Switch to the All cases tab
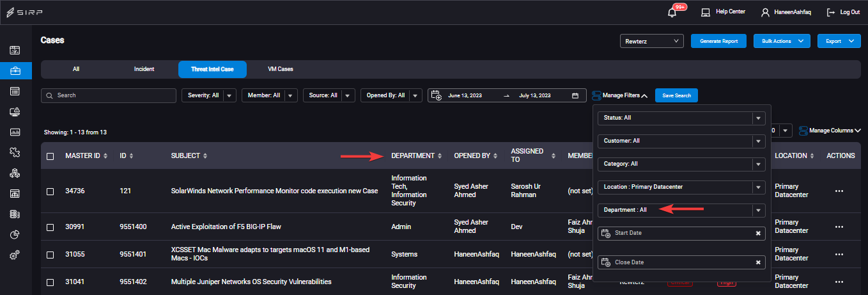 76,69
